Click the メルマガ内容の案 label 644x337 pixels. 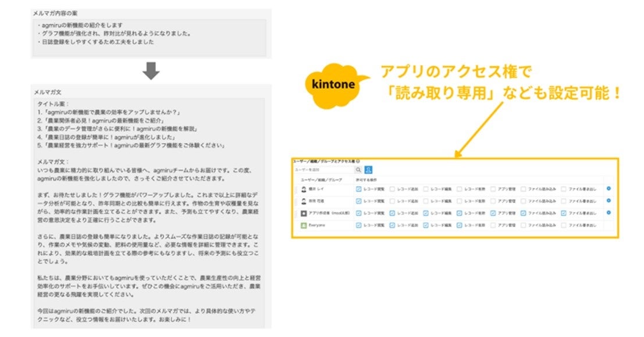55,13
